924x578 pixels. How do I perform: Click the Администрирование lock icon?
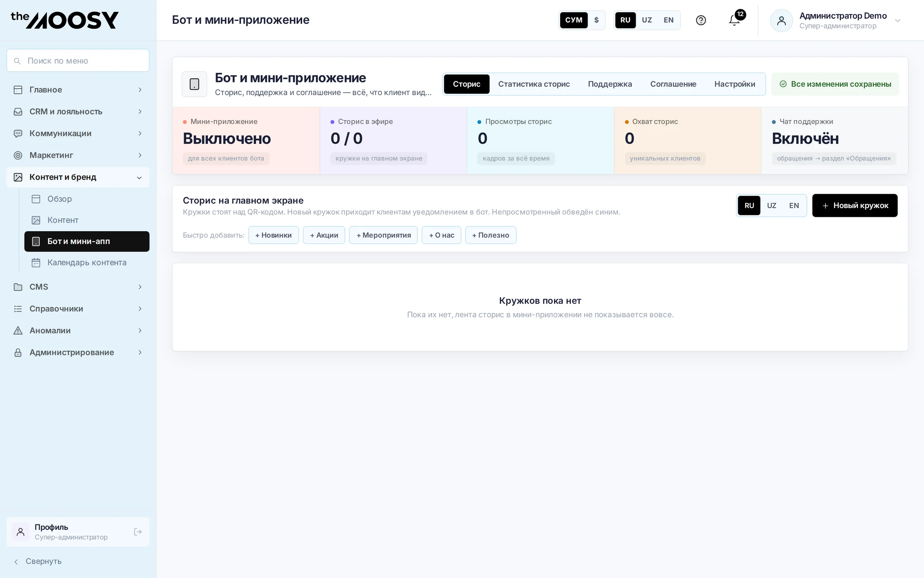click(x=18, y=353)
